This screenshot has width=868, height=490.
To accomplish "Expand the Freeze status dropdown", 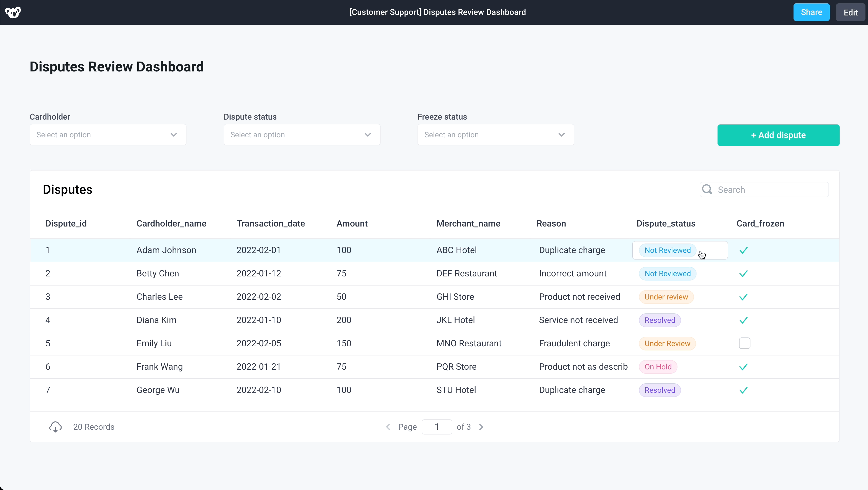I will [x=495, y=135].
